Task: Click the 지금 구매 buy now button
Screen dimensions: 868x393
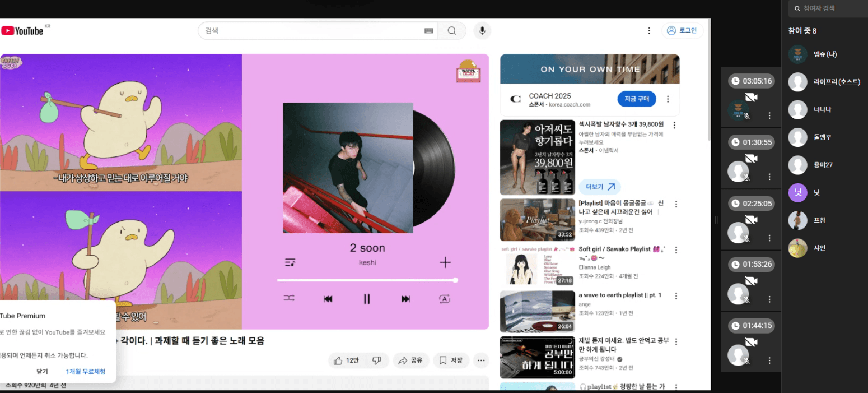Action: click(637, 99)
